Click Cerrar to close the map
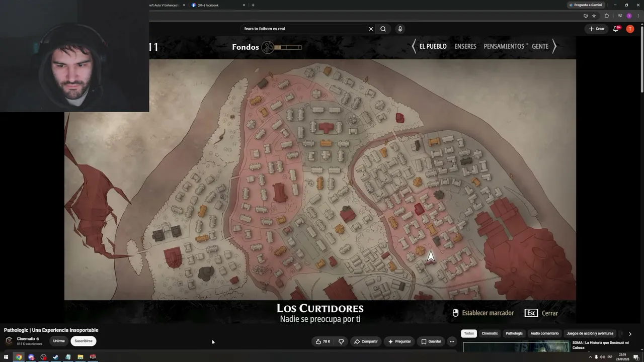The width and height of the screenshot is (644, 362). [541, 313]
